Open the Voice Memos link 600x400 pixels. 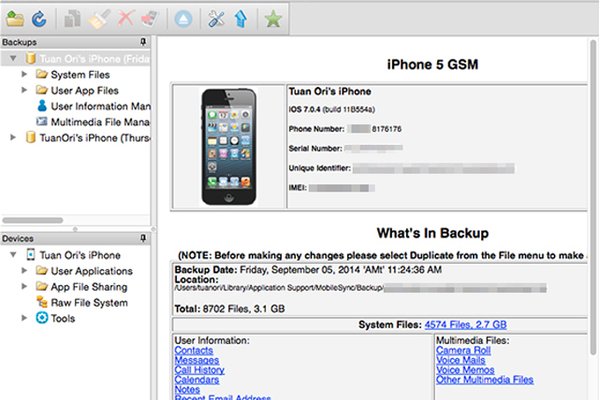(465, 370)
